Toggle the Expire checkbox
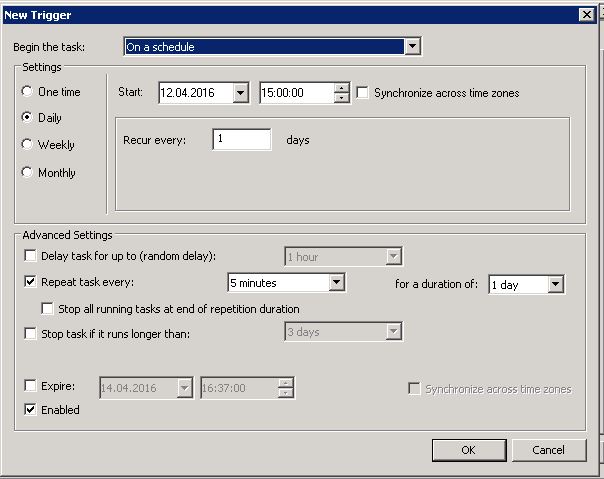604x479 pixels. click(30, 385)
